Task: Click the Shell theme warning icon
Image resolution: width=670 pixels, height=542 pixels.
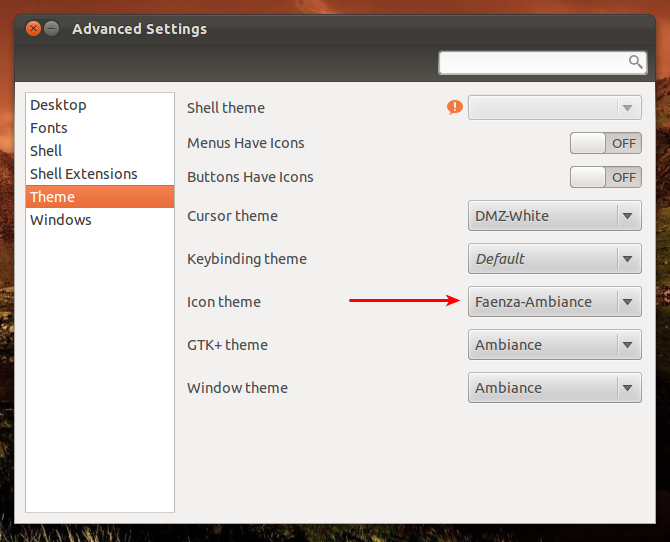Action: [455, 107]
